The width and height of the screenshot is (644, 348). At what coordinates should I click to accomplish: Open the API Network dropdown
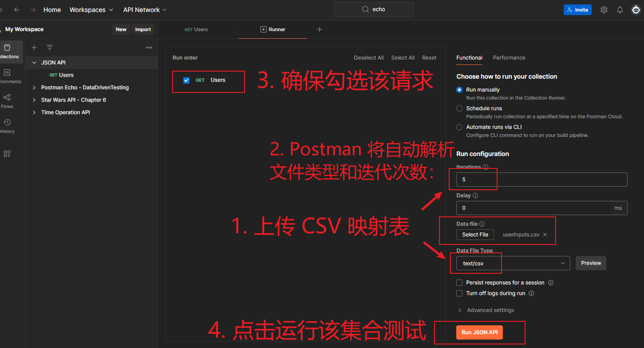coord(145,10)
